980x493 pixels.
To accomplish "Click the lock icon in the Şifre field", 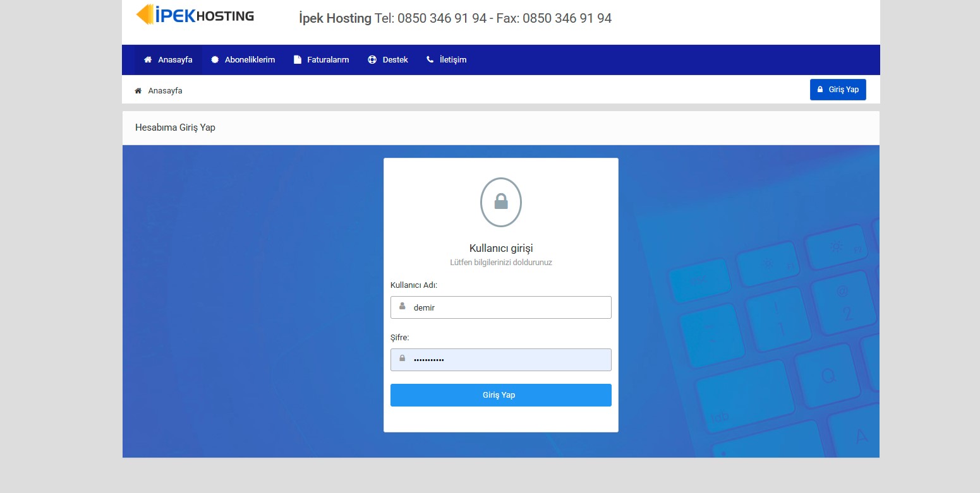I will coord(402,359).
